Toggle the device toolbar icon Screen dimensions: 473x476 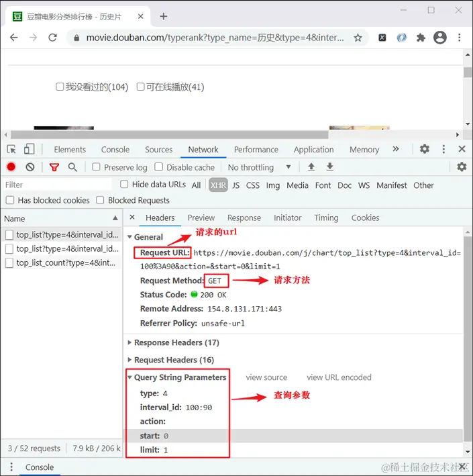click(x=29, y=149)
